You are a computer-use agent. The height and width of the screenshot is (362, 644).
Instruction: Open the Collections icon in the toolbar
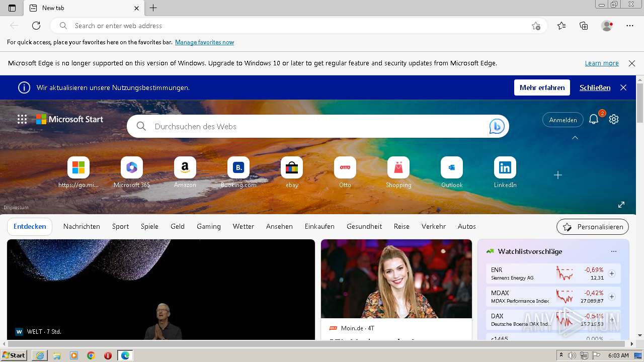pyautogui.click(x=584, y=26)
